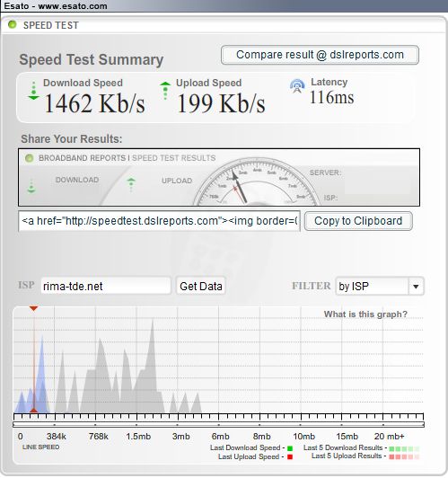The image size is (448, 478).
Task: Click the green Last Download Speed swatch
Action: coord(290,448)
